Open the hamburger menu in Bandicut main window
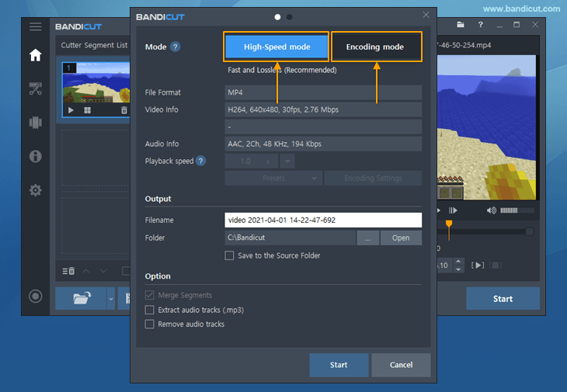 pos(36,26)
